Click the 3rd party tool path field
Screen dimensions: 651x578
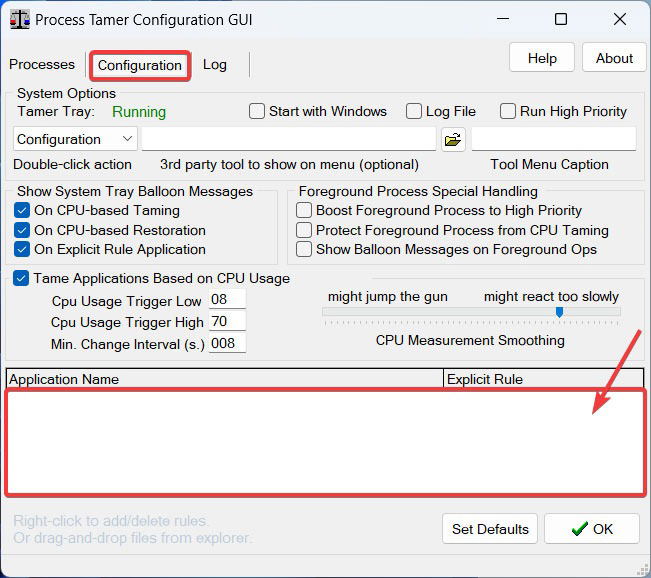[289, 139]
